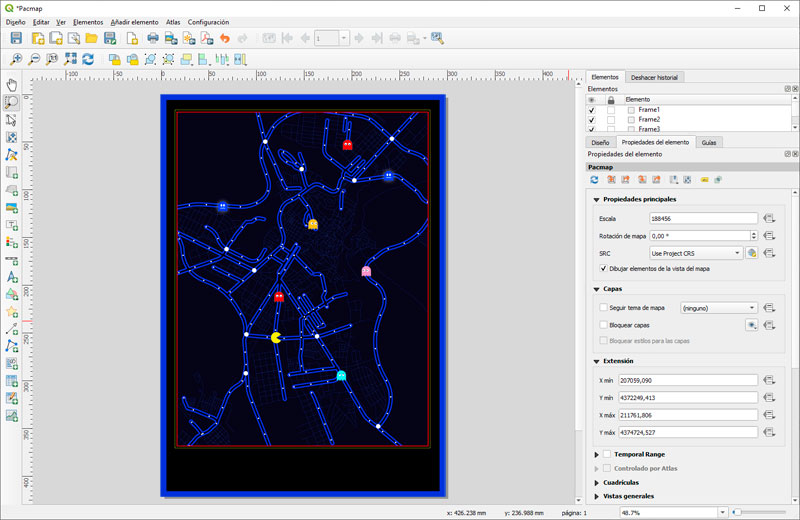Select the Edit nodes tool
Image resolution: width=800 pixels, height=520 pixels.
pos(11,155)
